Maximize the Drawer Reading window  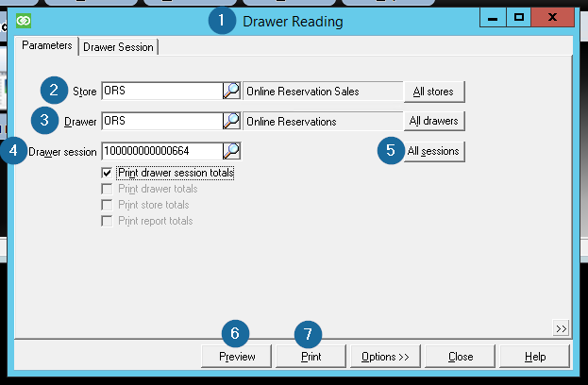[518, 18]
